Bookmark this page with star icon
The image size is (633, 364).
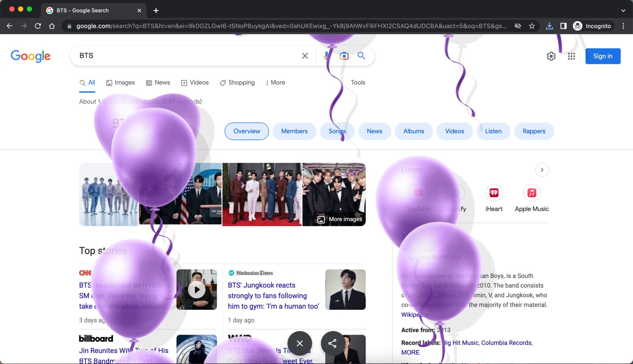pos(532,26)
